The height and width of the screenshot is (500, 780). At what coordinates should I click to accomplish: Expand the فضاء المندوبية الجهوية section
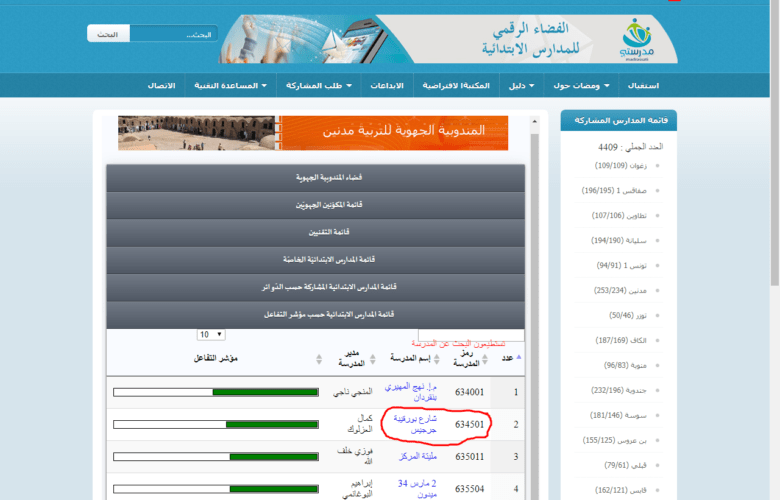point(315,177)
